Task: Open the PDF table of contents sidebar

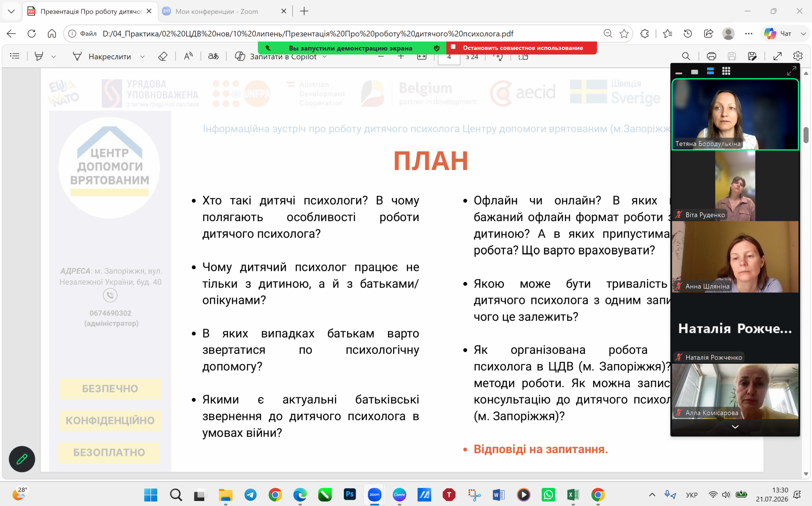Action: coord(15,56)
